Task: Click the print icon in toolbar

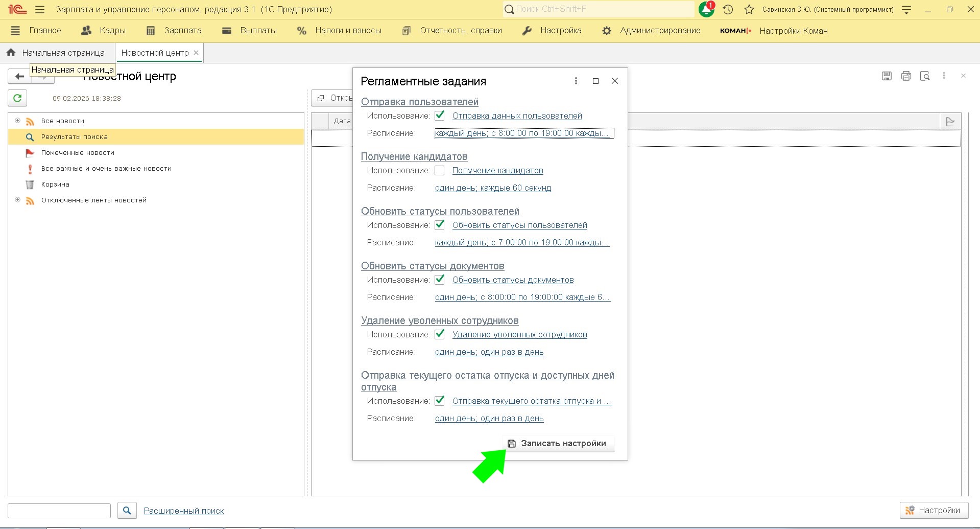Action: click(906, 76)
